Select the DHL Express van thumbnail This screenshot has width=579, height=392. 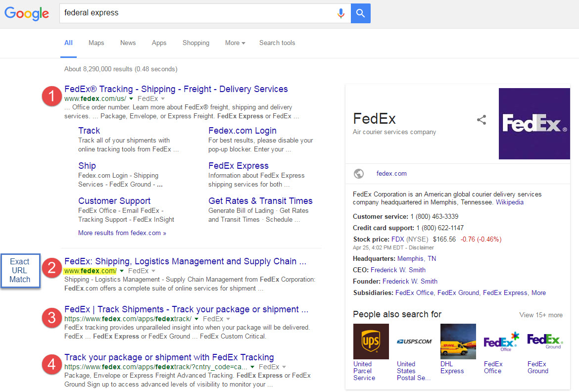pos(458,342)
